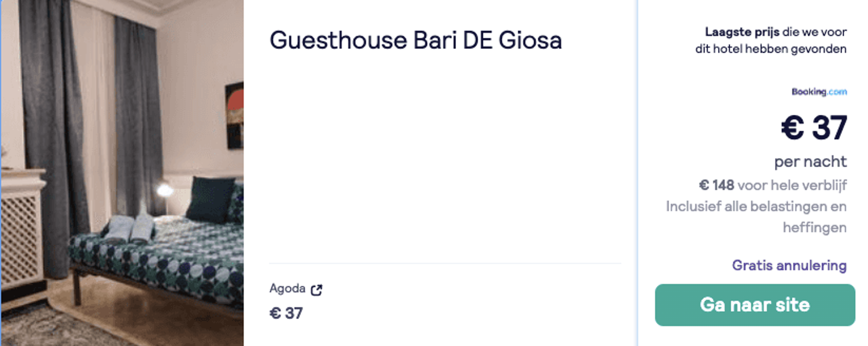The height and width of the screenshot is (346, 868).
Task: Click the large € 37 Booking.com price
Action: tap(814, 128)
